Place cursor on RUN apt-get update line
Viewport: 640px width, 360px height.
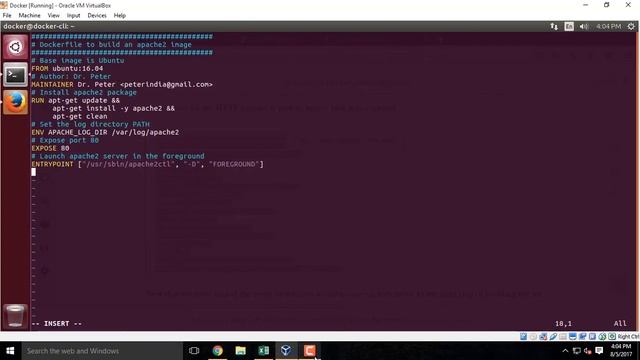76,100
